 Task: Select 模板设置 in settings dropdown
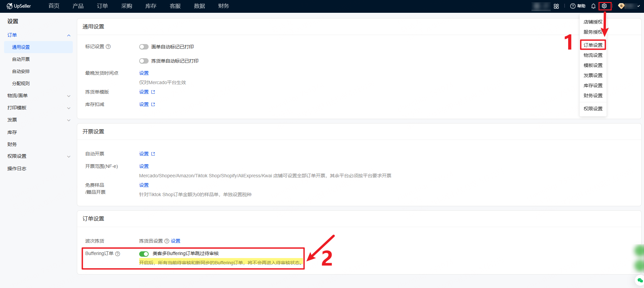pos(593,65)
